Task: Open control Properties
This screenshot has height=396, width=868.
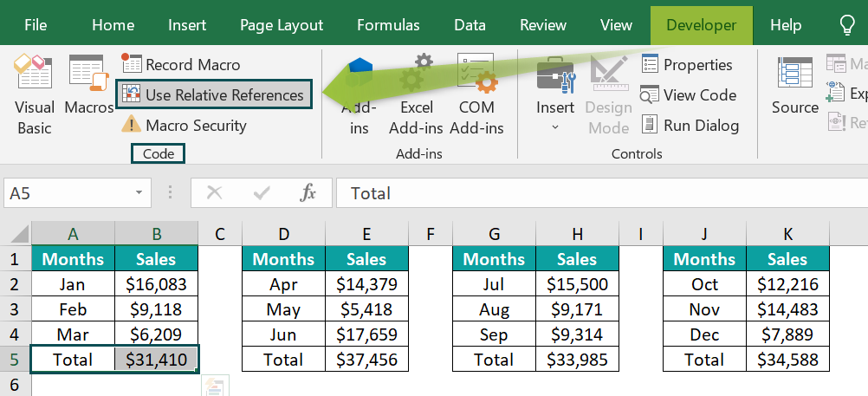Action: (686, 65)
